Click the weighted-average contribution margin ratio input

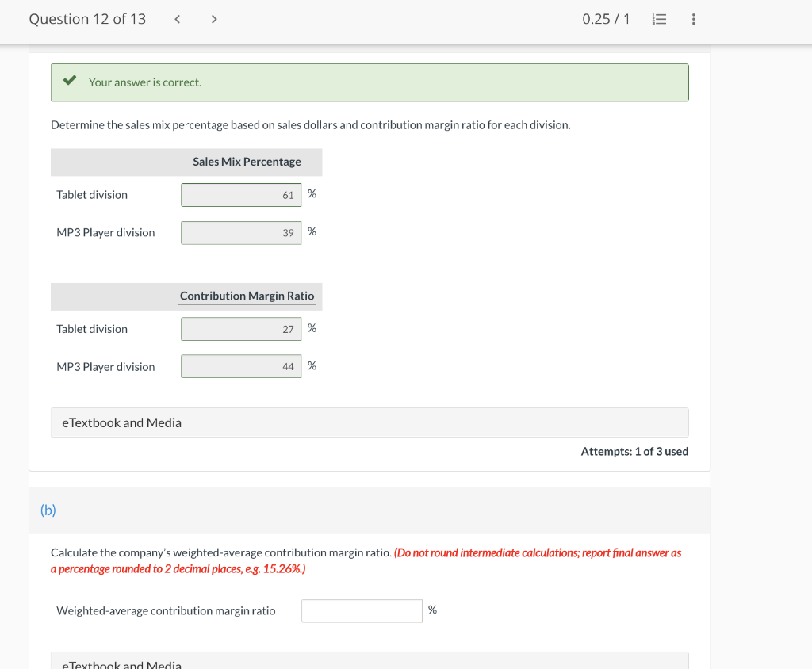(362, 611)
